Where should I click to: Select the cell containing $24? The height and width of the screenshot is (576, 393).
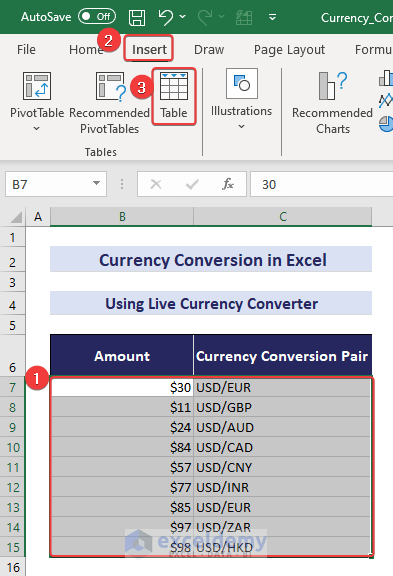(122, 427)
